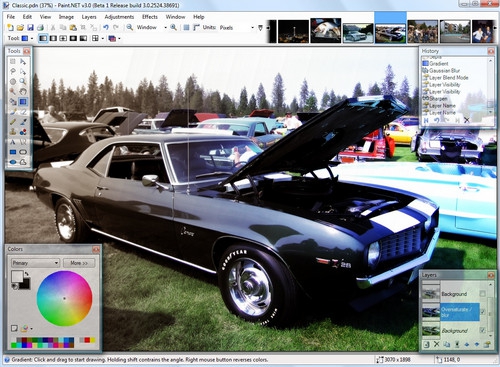Screen dimensions: 500x367
Task: Select the Color Picker eyedropper tool
Action: pyautogui.click(x=23, y=122)
